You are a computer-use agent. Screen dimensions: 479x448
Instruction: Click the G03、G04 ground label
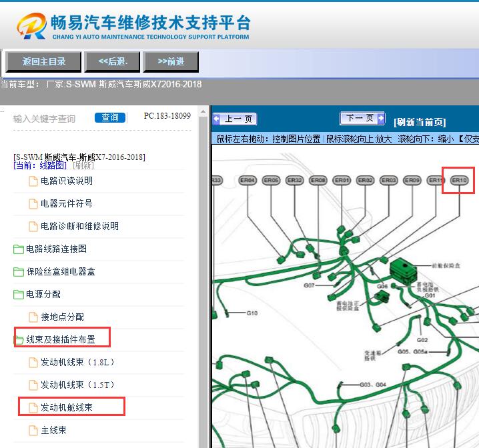[x=373, y=385]
